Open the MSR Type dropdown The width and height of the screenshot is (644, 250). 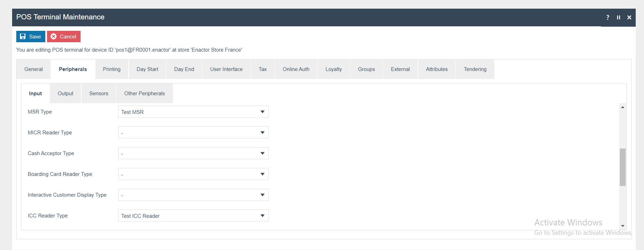(x=193, y=112)
